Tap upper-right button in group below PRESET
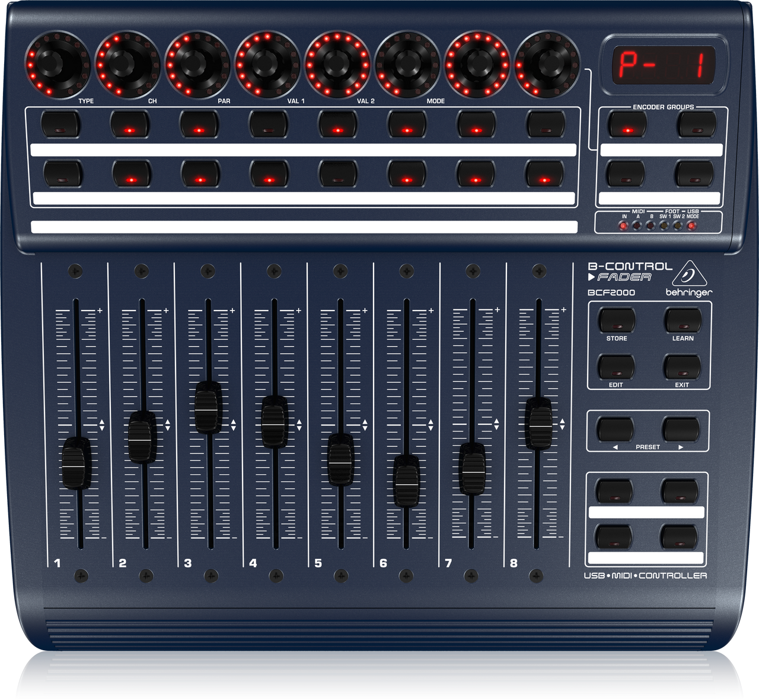Screen dimensions: 759x700 click(x=680, y=491)
